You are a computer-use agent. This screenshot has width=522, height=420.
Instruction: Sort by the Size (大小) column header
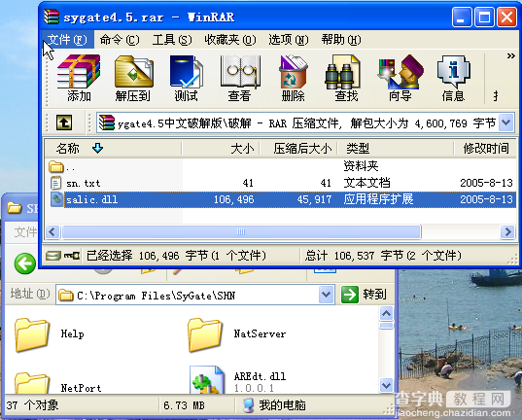click(221, 148)
